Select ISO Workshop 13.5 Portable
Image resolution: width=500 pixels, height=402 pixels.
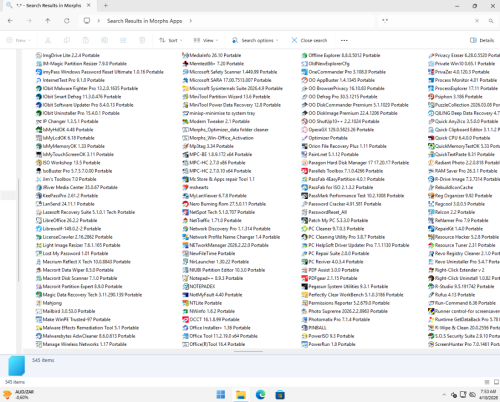[x=68, y=163]
